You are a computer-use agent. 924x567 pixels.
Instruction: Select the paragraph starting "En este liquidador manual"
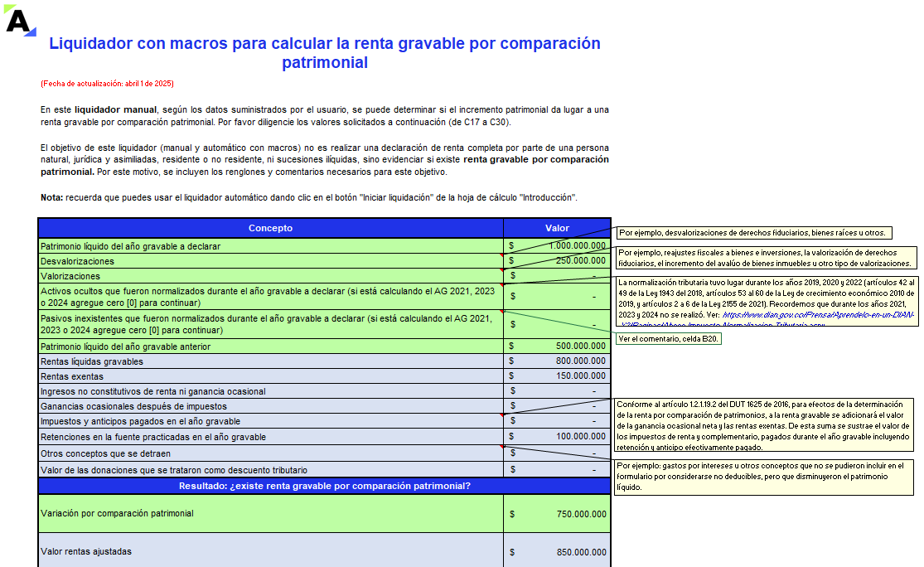325,116
